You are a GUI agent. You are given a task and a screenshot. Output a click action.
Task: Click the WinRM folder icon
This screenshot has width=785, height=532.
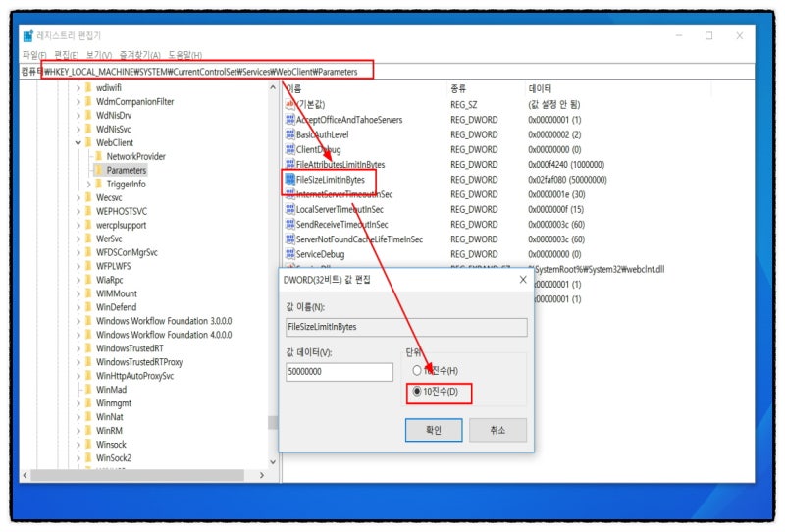pos(88,431)
